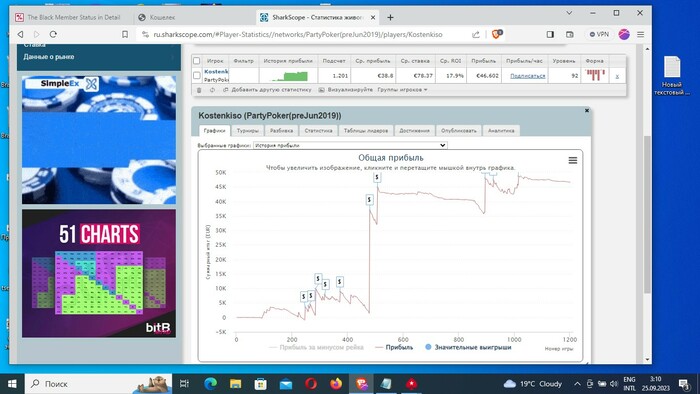This screenshot has width=700, height=394.
Task: Click the topmost $ marker near 48K
Action: (x=377, y=177)
